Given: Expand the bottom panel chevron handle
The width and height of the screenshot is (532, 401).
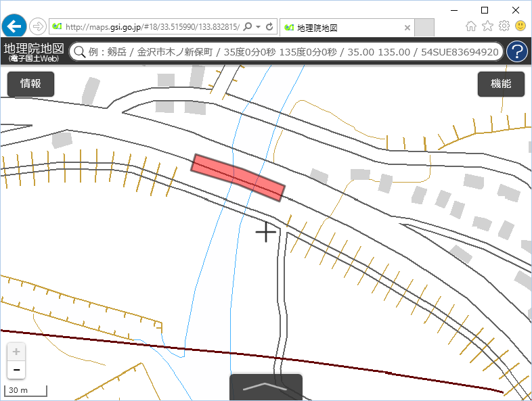Looking at the screenshot, I should tap(265, 387).
